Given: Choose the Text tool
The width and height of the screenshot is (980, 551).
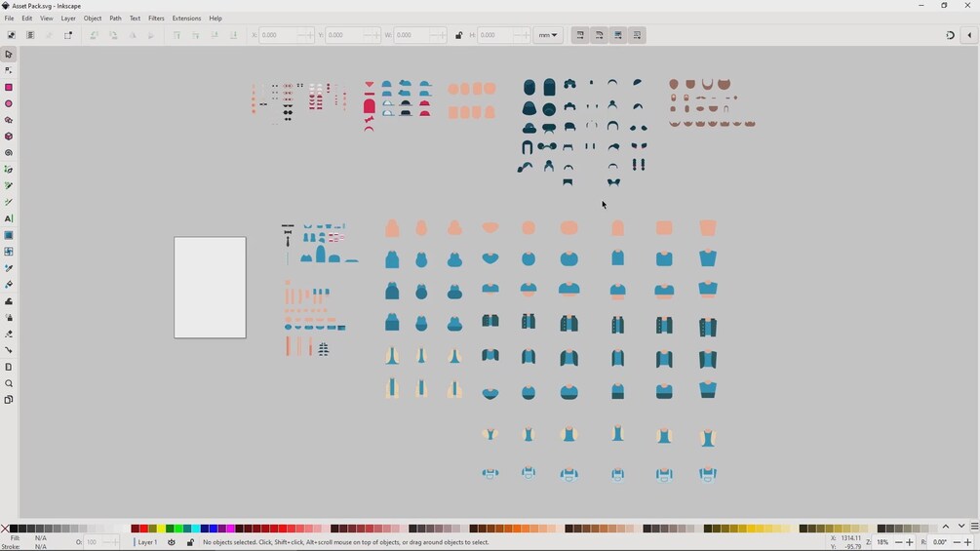Looking at the screenshot, I should click(x=9, y=218).
